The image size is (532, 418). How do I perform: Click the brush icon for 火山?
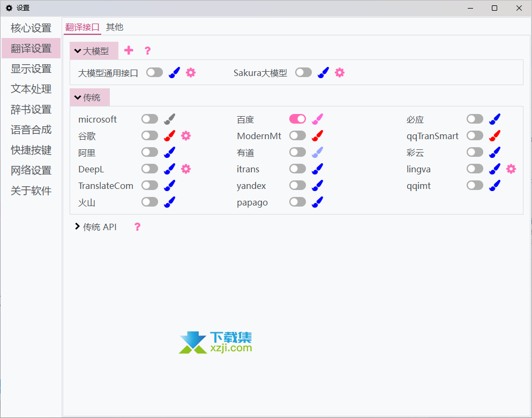tap(170, 202)
